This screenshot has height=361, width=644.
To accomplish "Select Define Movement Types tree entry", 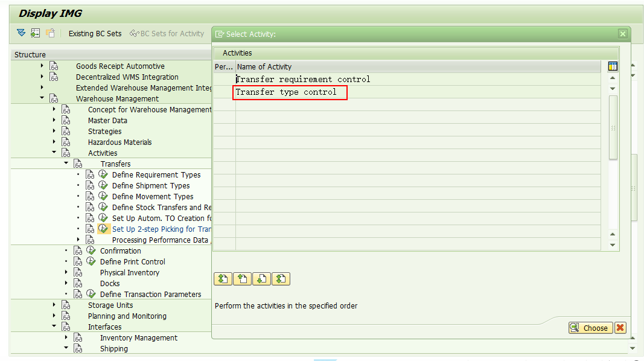I will pos(153,197).
